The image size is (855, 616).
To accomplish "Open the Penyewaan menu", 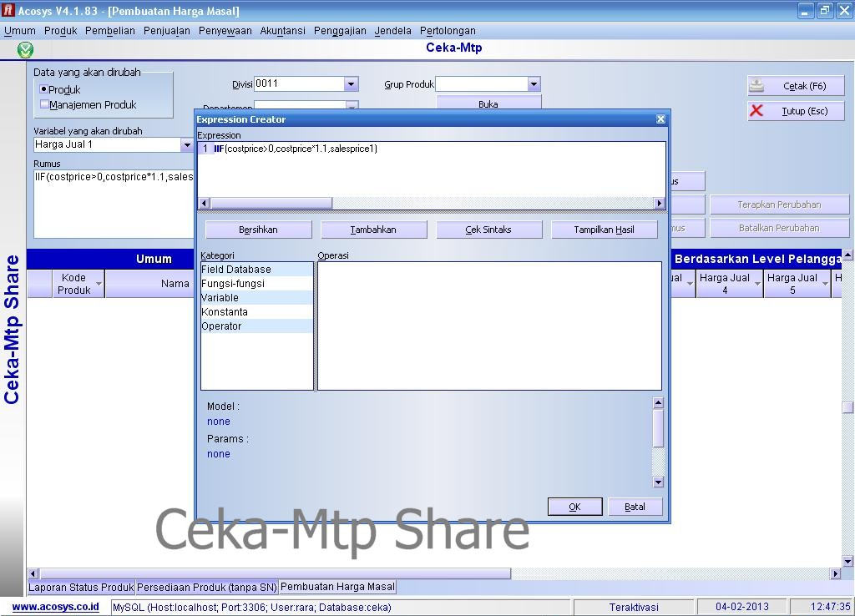I will [x=225, y=31].
